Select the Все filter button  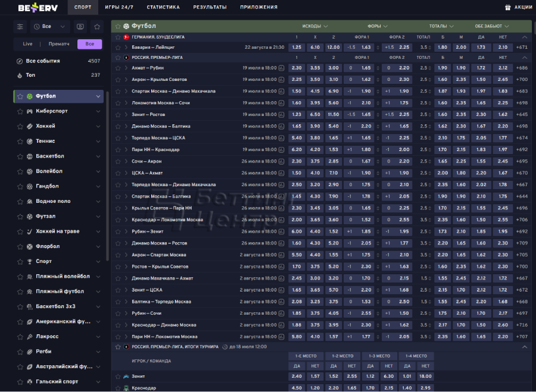(x=89, y=44)
